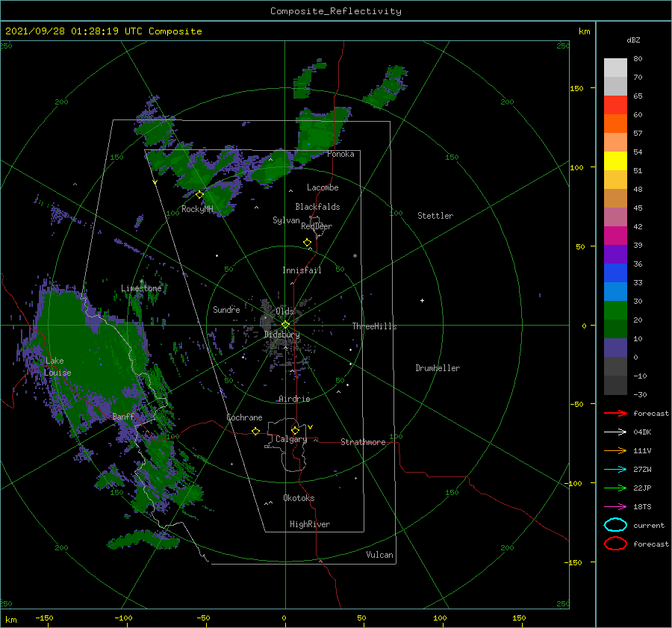Click the Blackfalds city label
Image resolution: width=672 pixels, height=628 pixels.
pos(317,207)
